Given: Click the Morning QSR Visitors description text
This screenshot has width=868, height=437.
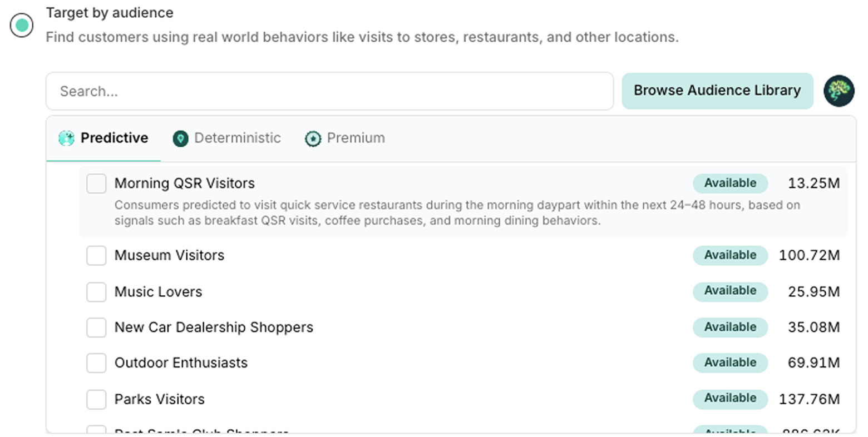Looking at the screenshot, I should tap(457, 213).
